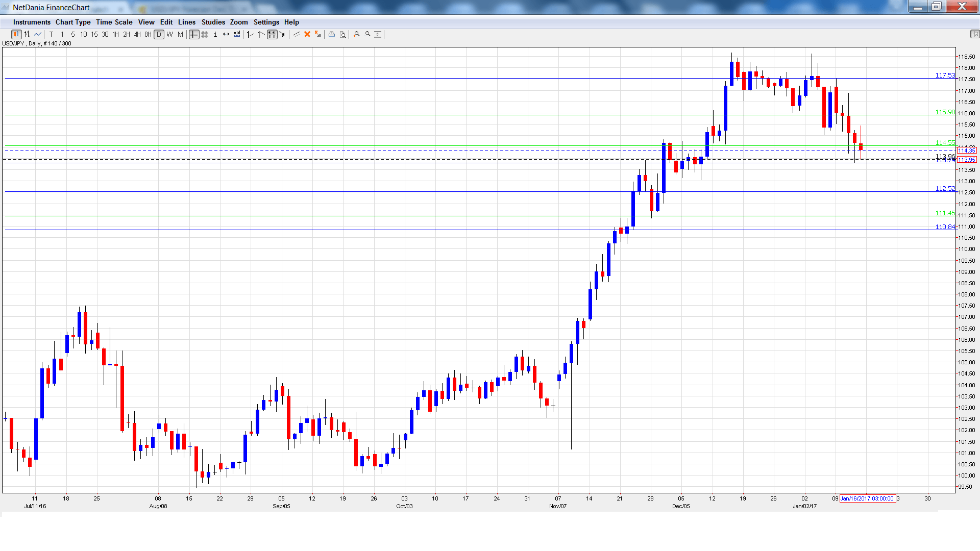The image size is (980, 551).
Task: Open the Lines menu
Action: point(187,22)
